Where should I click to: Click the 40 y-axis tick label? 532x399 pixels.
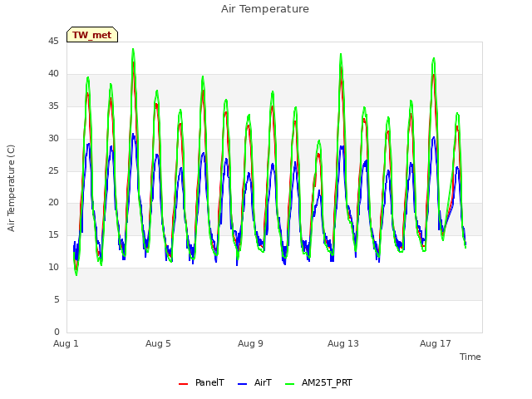[53, 73]
